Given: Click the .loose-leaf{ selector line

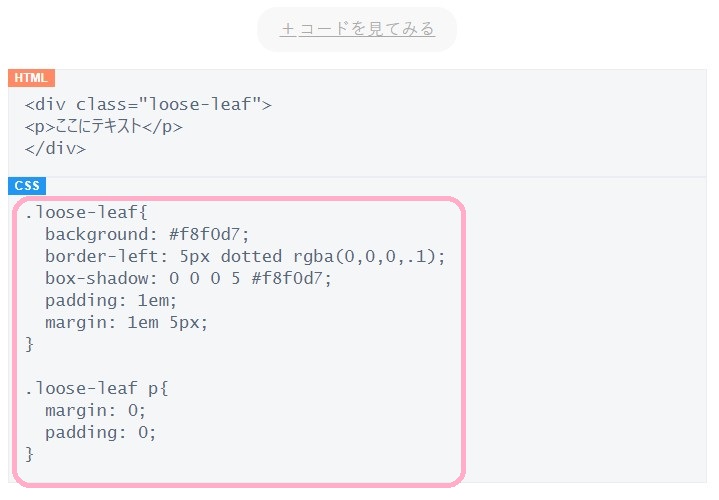Looking at the screenshot, I should click(86, 212).
